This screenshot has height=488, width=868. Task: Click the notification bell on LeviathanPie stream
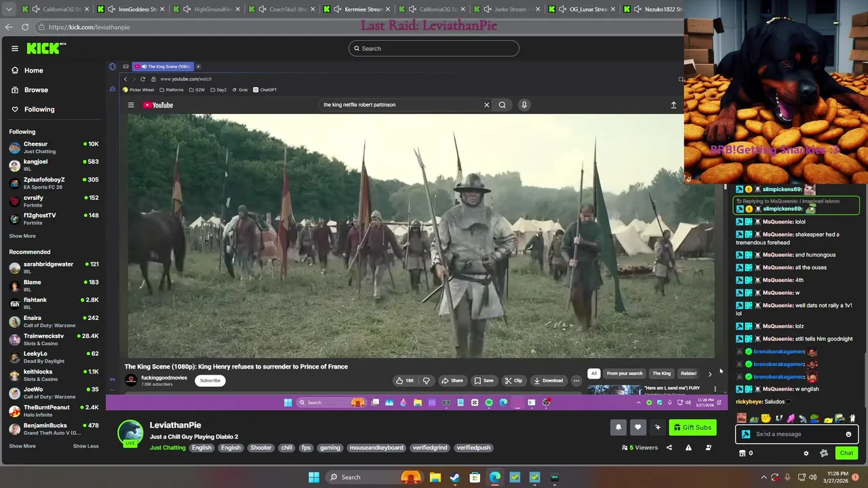pyautogui.click(x=618, y=427)
